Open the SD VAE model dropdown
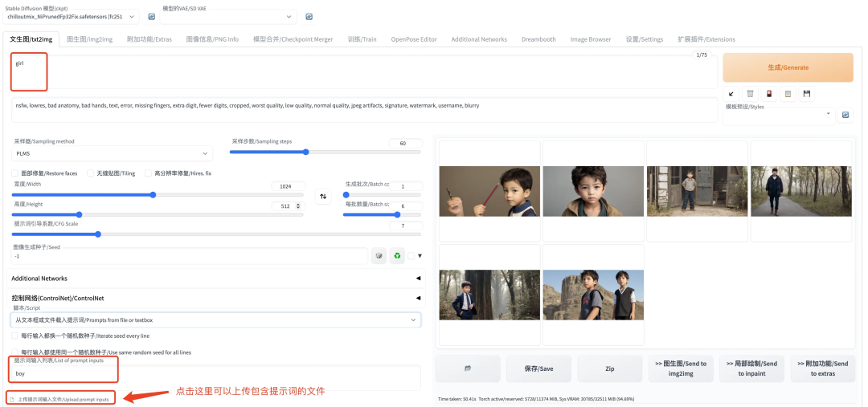The image size is (868, 407). tap(228, 17)
